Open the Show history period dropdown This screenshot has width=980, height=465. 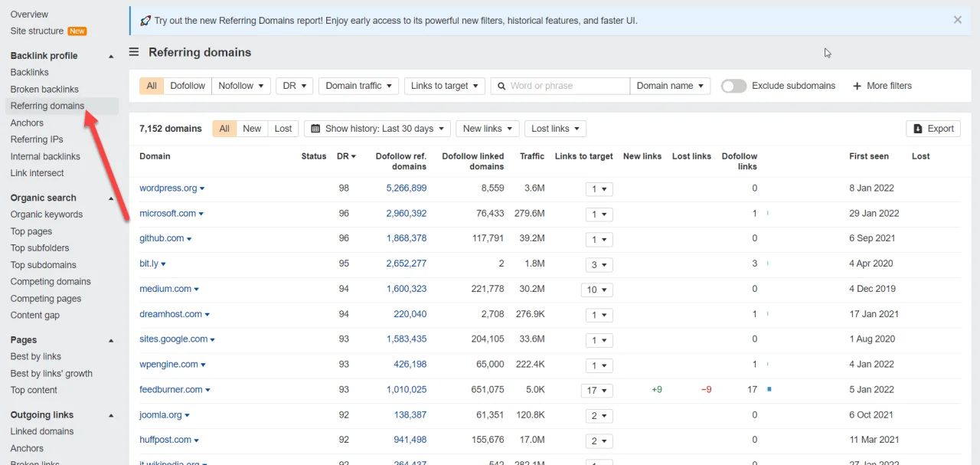(x=377, y=128)
